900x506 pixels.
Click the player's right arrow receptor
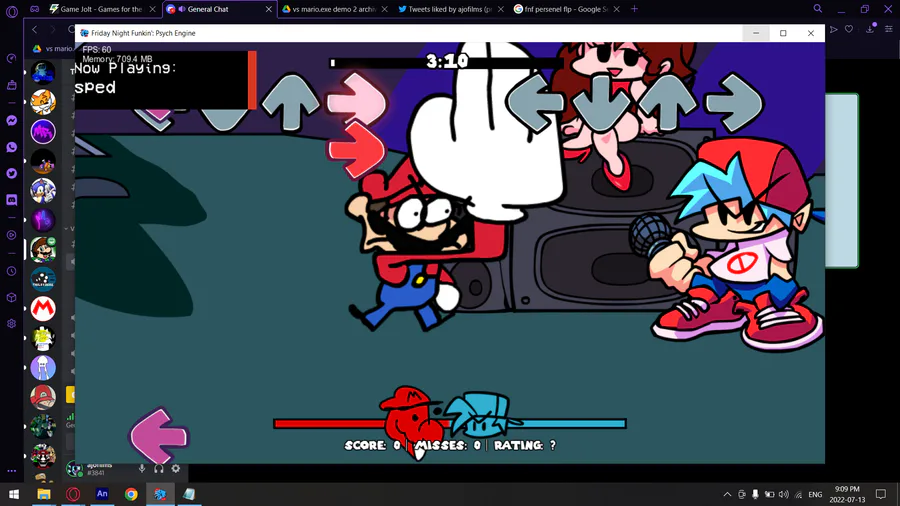point(735,103)
